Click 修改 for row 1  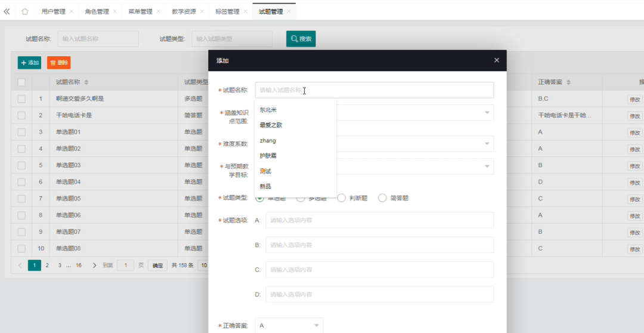pos(635,100)
